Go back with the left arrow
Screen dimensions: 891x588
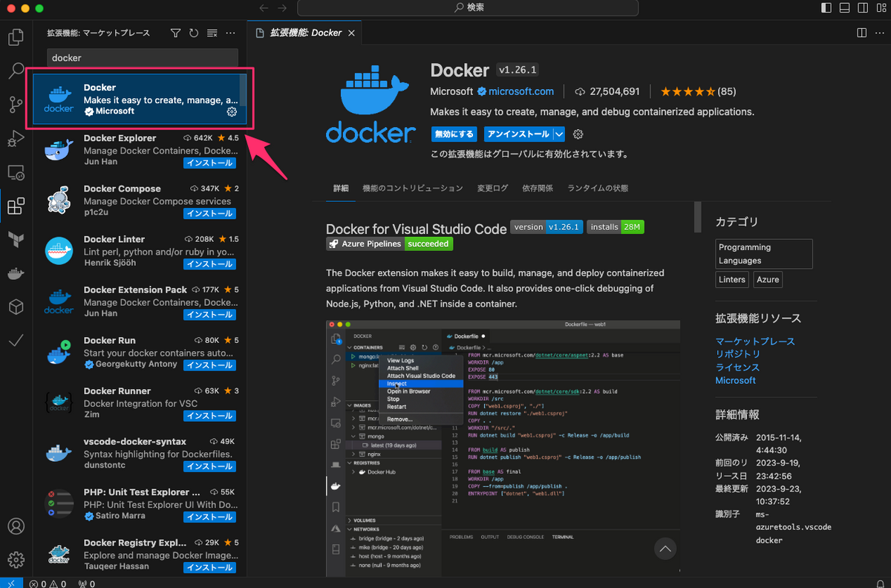[264, 7]
